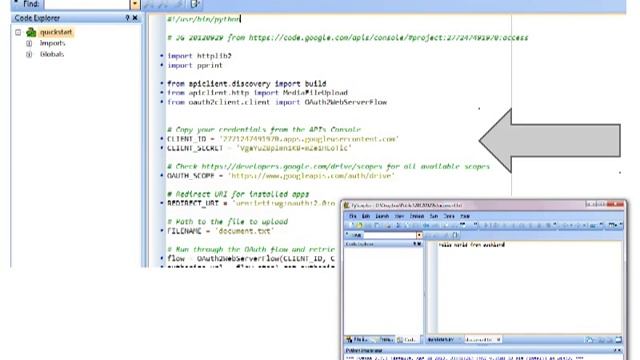
Task: Click the '#!/usr/bin/python' shebang line
Action: 204,19
